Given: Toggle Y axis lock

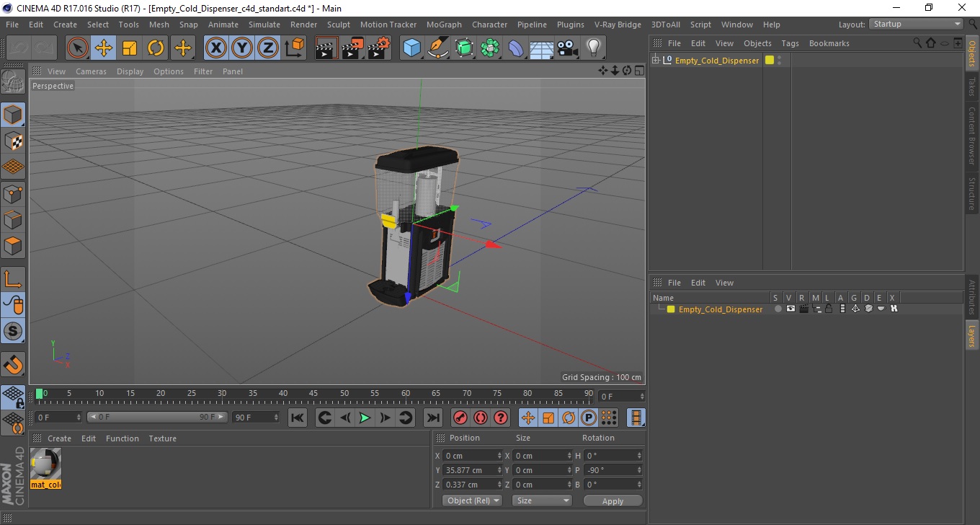Looking at the screenshot, I should tap(243, 48).
